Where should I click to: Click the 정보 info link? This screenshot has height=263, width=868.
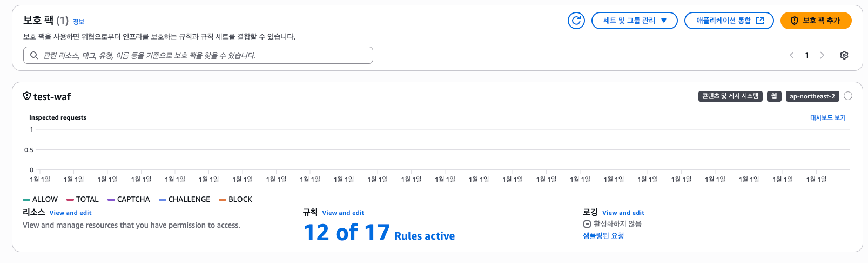79,22
